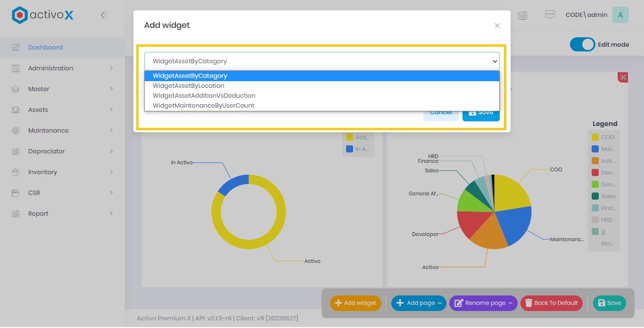This screenshot has height=328, width=644.
Task: Collapse sidebar with double-chevron icon
Action: click(x=104, y=15)
